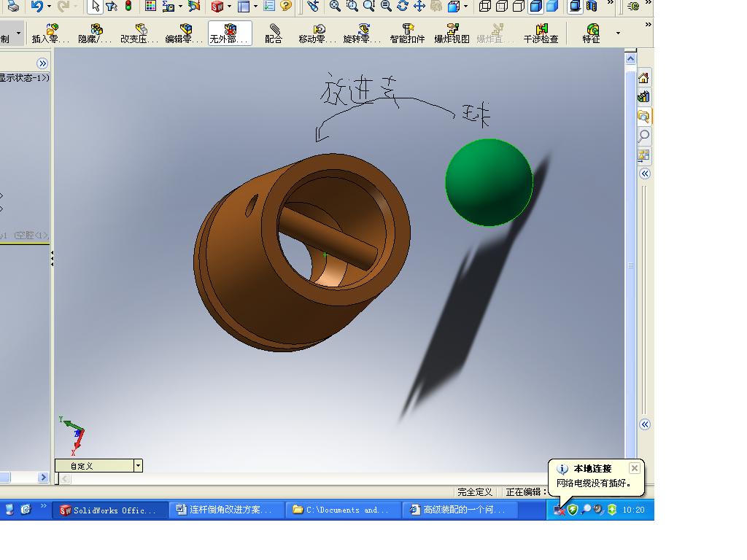
Task: Open the Design Library tab in task pane
Action: pos(643,97)
